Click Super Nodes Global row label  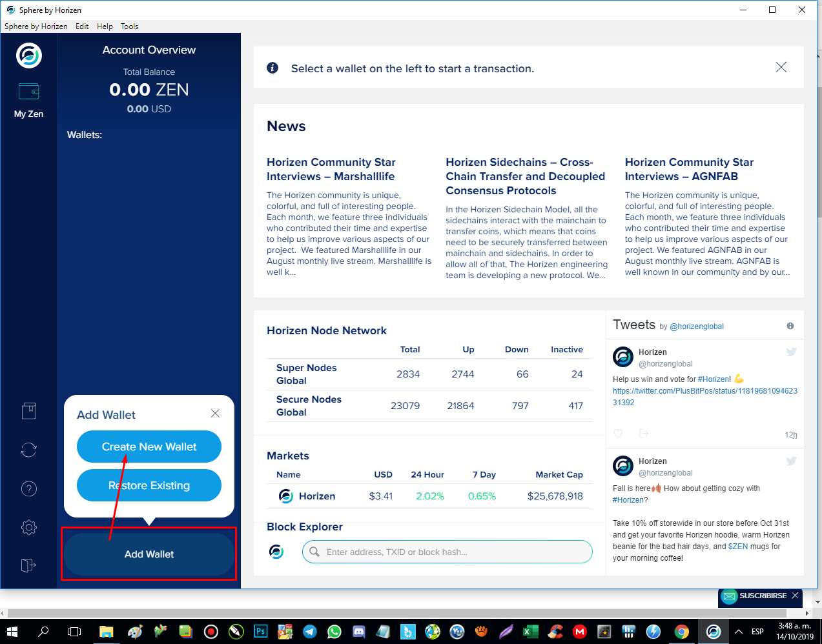click(x=307, y=374)
